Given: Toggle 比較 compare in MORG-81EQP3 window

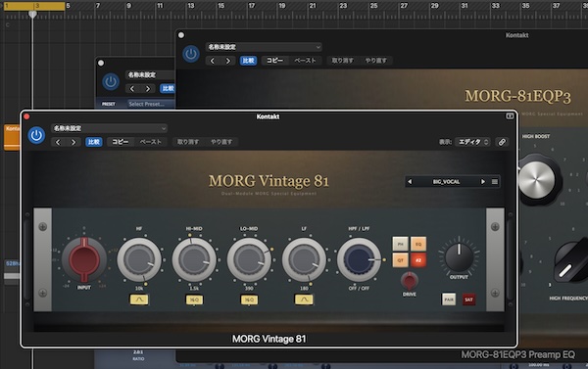Looking at the screenshot, I should [x=248, y=61].
